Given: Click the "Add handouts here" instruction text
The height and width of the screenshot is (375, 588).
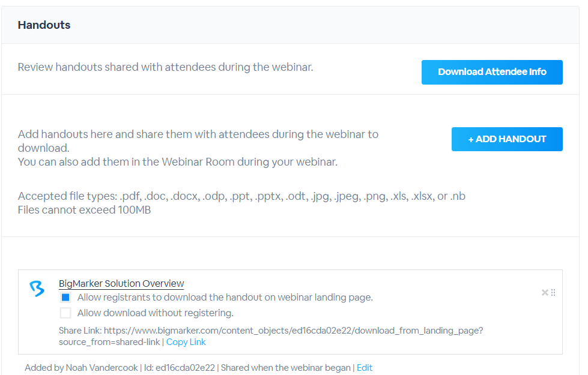Looking at the screenshot, I should 198,134.
